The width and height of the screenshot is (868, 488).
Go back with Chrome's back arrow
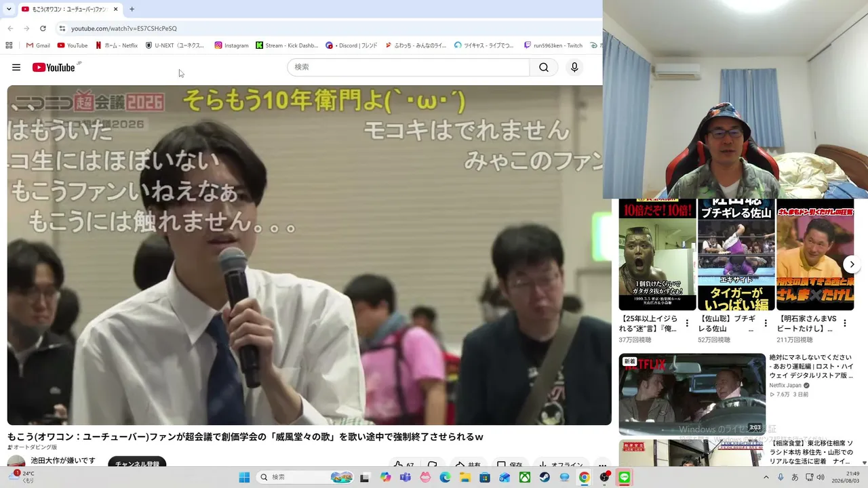[10, 28]
